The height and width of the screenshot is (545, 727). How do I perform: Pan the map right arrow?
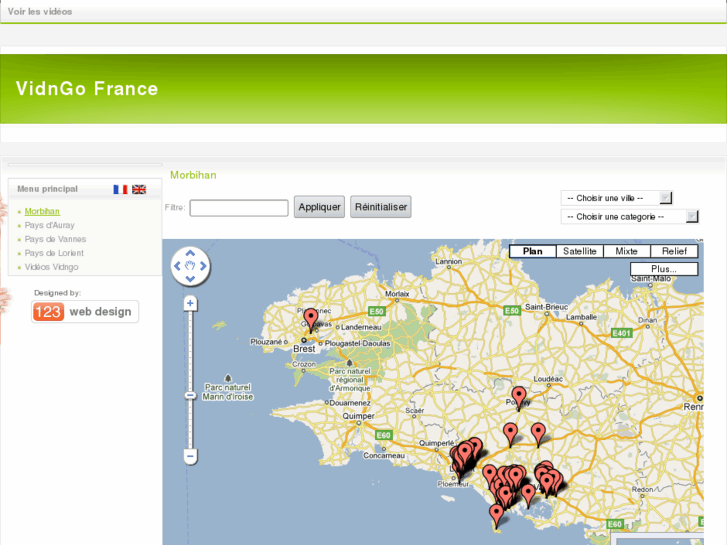pyautogui.click(x=203, y=266)
